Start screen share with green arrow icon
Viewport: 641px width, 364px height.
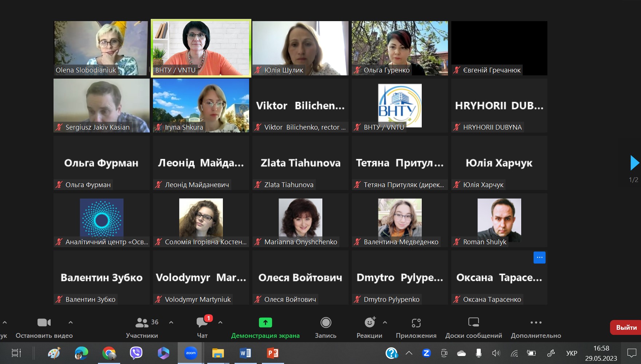pyautogui.click(x=266, y=323)
